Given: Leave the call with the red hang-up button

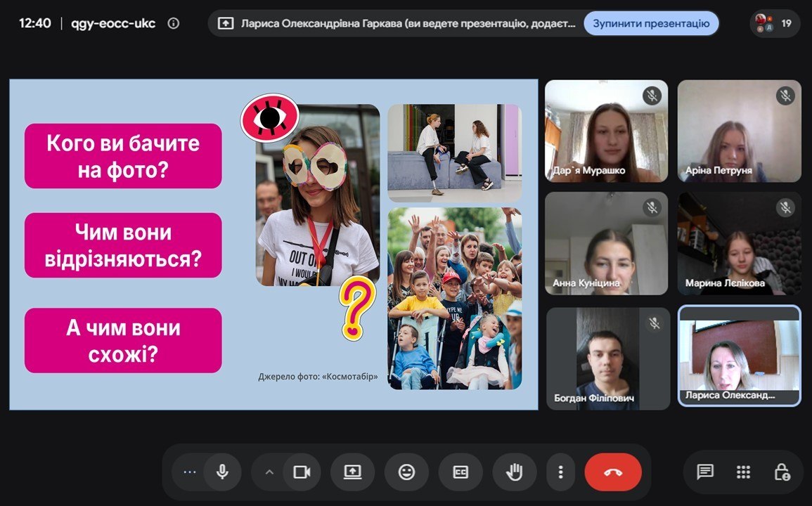Looking at the screenshot, I should (613, 472).
